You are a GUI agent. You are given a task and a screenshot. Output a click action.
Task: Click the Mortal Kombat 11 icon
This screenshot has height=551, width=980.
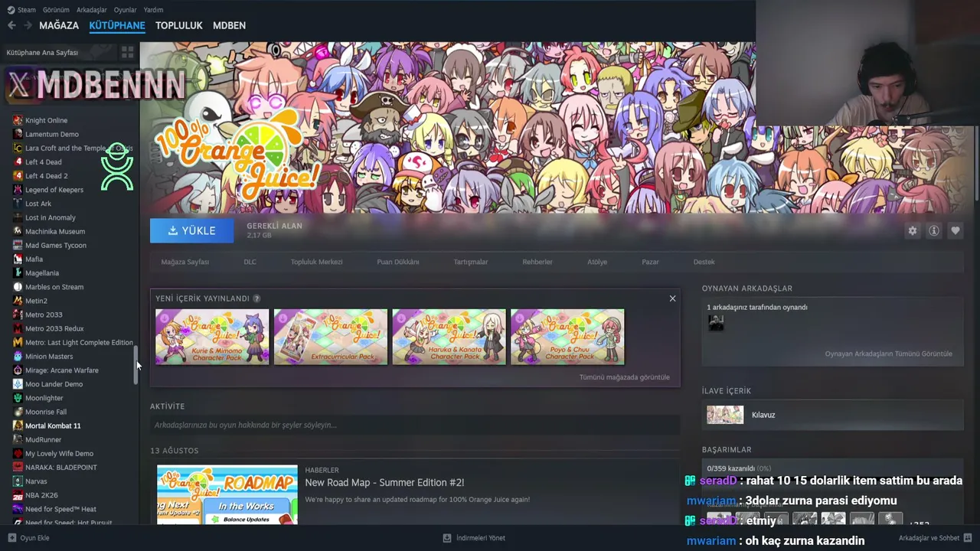tap(18, 425)
